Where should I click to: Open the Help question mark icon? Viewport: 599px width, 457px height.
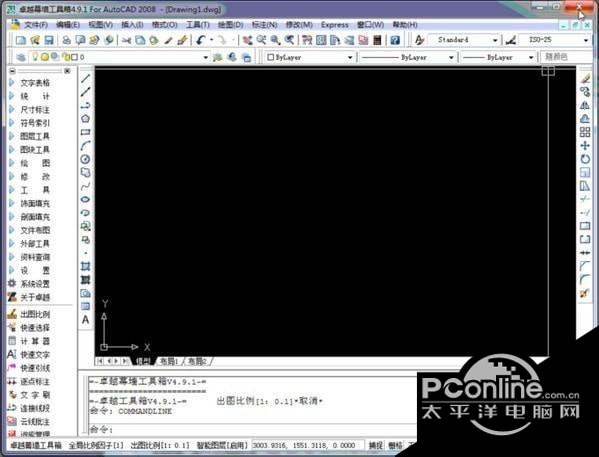coord(395,40)
